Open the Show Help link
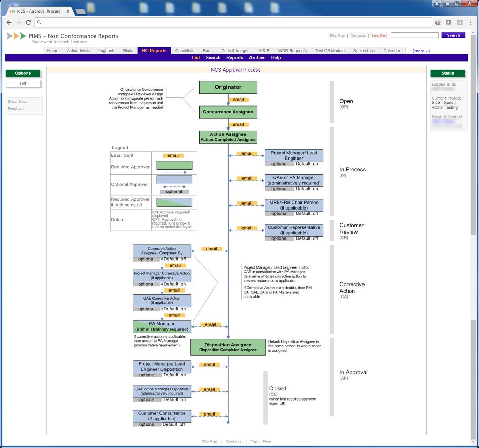 point(17,101)
